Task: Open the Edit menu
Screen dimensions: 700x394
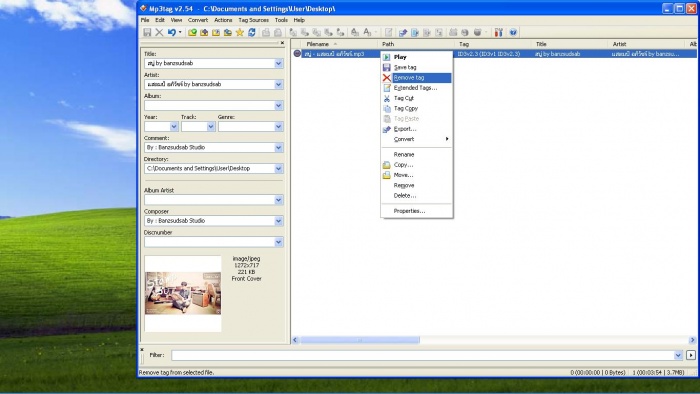Action: tap(160, 20)
